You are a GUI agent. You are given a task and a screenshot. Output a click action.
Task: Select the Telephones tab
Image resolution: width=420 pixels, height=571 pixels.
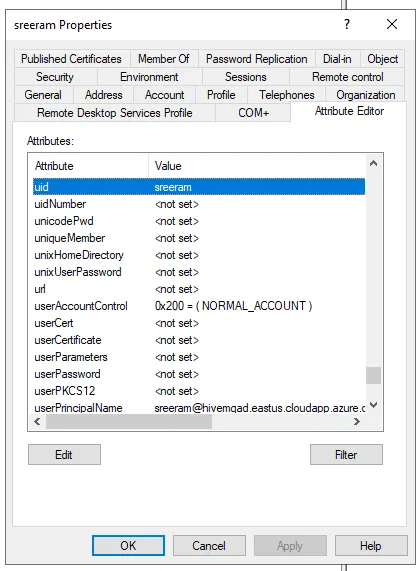click(287, 95)
